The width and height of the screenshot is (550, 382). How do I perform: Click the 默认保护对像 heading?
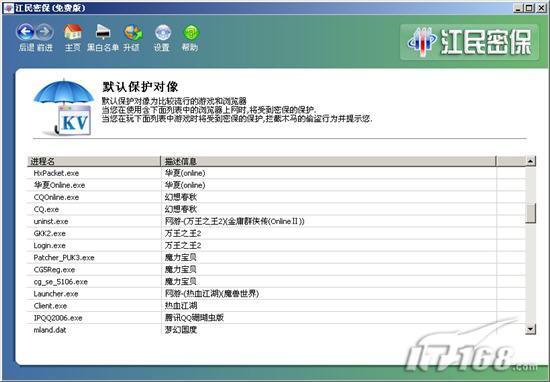tap(140, 87)
